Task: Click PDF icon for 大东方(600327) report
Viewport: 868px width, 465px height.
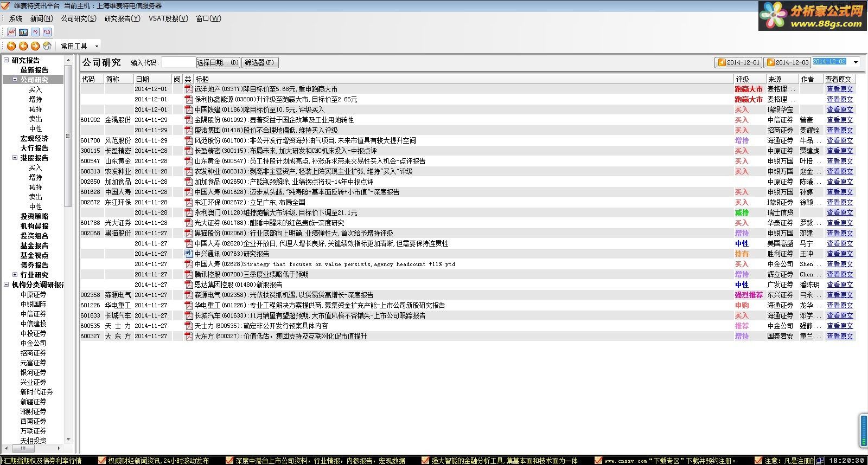Action: 189,336
